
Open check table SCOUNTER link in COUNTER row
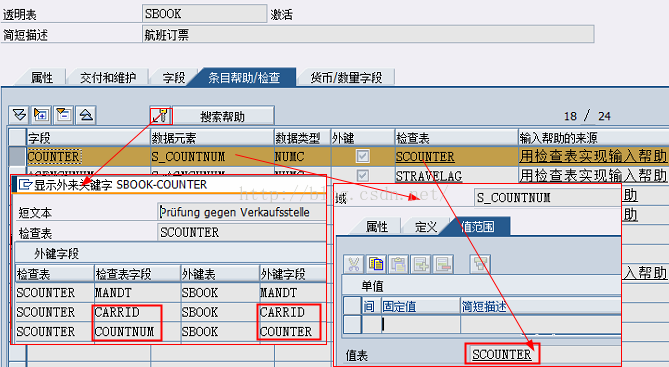(425, 157)
